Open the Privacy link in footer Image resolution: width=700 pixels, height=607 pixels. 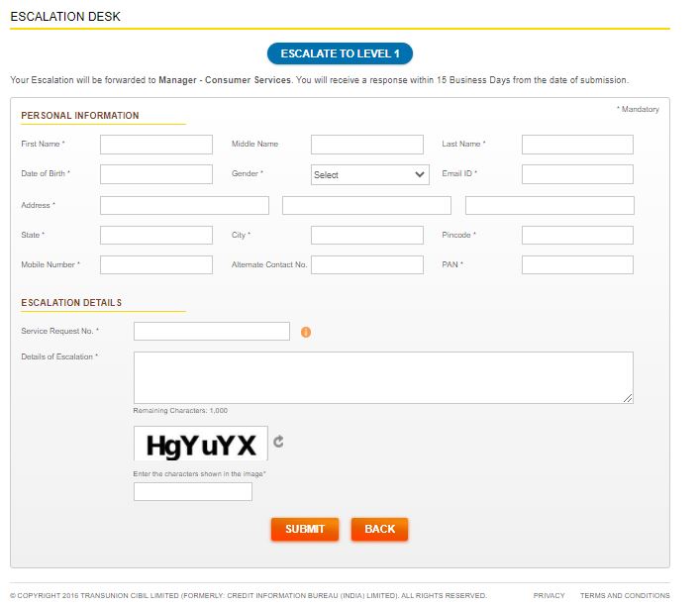pyautogui.click(x=549, y=595)
